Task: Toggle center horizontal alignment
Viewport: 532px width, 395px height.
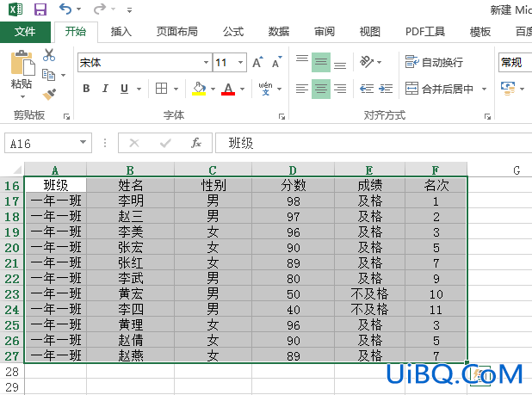Action: coord(321,89)
